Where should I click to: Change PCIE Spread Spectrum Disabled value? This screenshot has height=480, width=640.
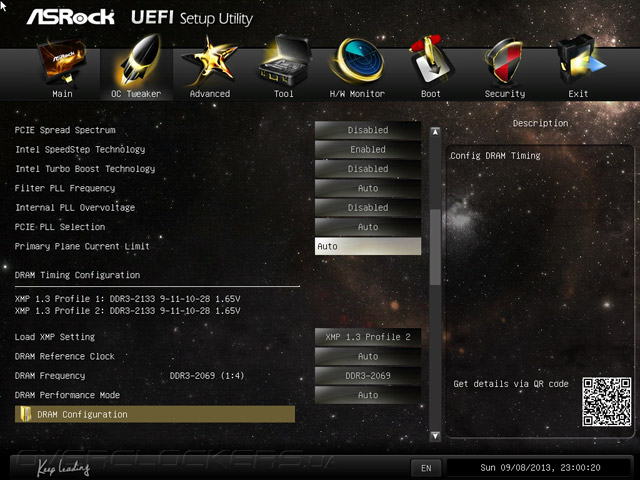(368, 130)
